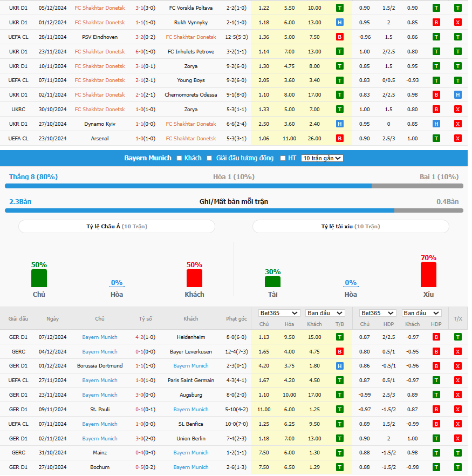Open the 4-2 score link for Bayern vs Heidenheim
472x476 pixels.
pyautogui.click(x=139, y=337)
